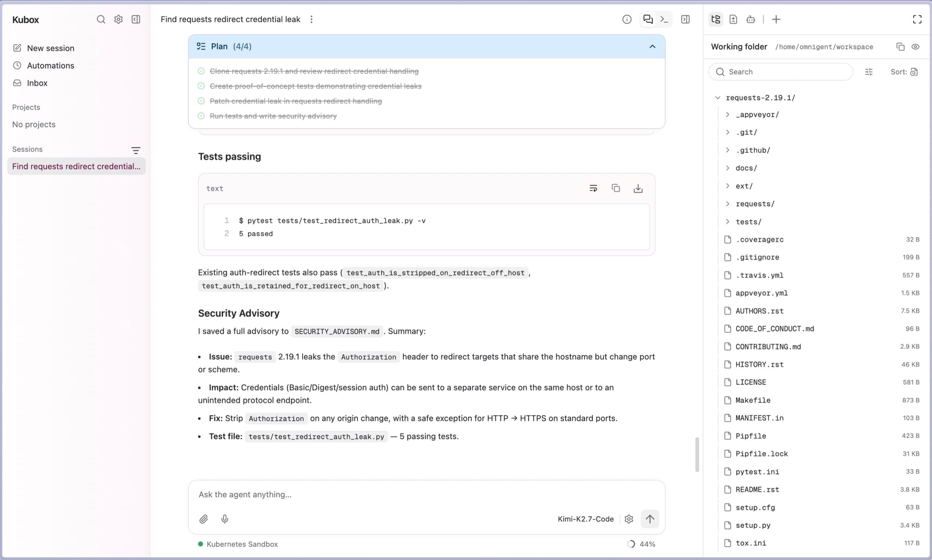
Task: Send message with up arrow button
Action: 650,519
